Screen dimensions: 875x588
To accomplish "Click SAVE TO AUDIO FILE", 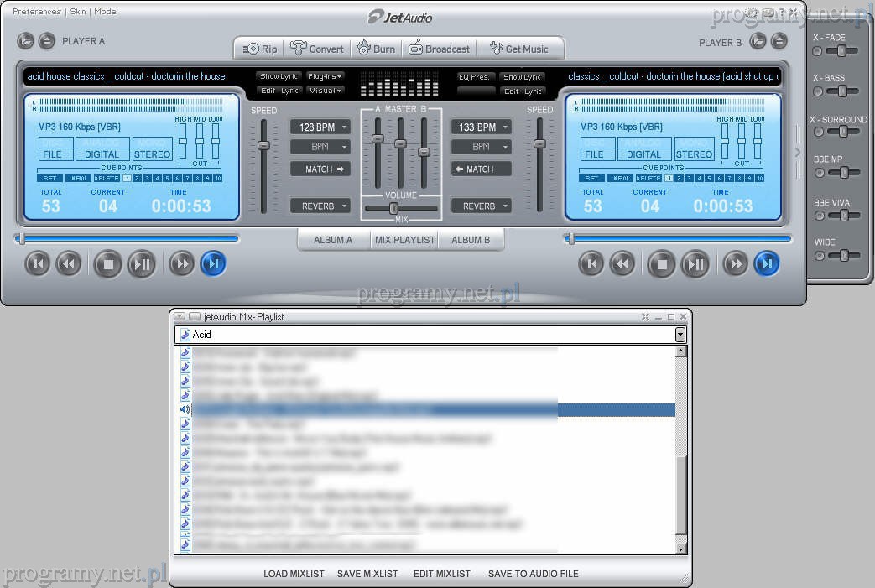I will 533,574.
